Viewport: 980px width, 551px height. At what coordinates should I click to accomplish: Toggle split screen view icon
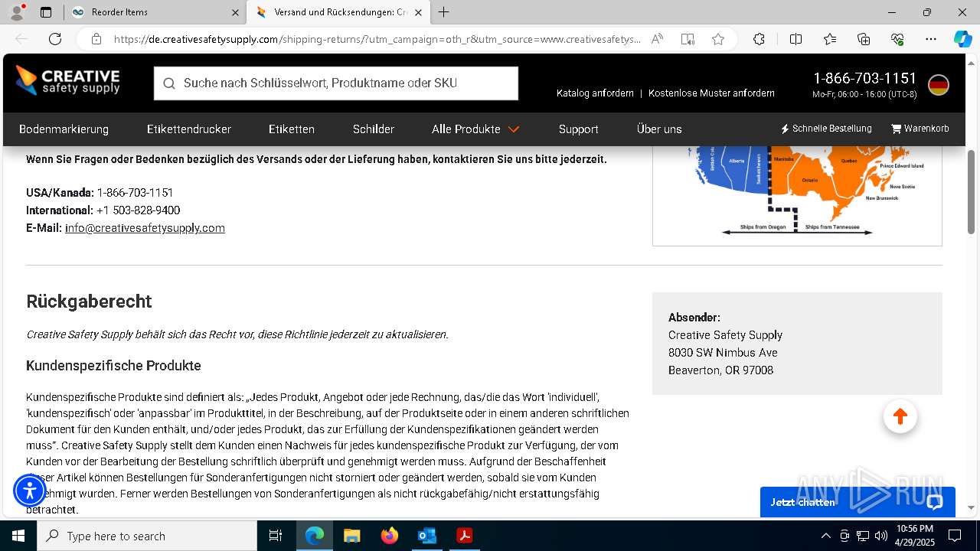point(795,39)
